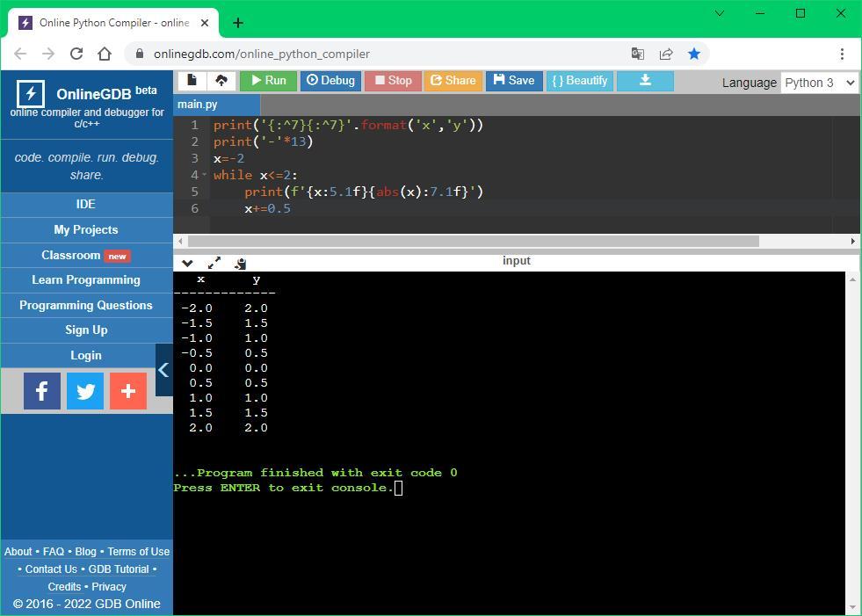This screenshot has width=862, height=616.
Task: Open Learn Programming in the sidebar
Action: coord(86,280)
